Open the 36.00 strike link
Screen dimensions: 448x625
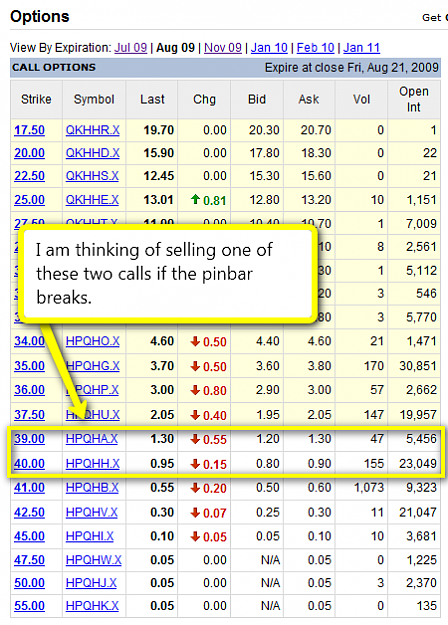coord(29,390)
